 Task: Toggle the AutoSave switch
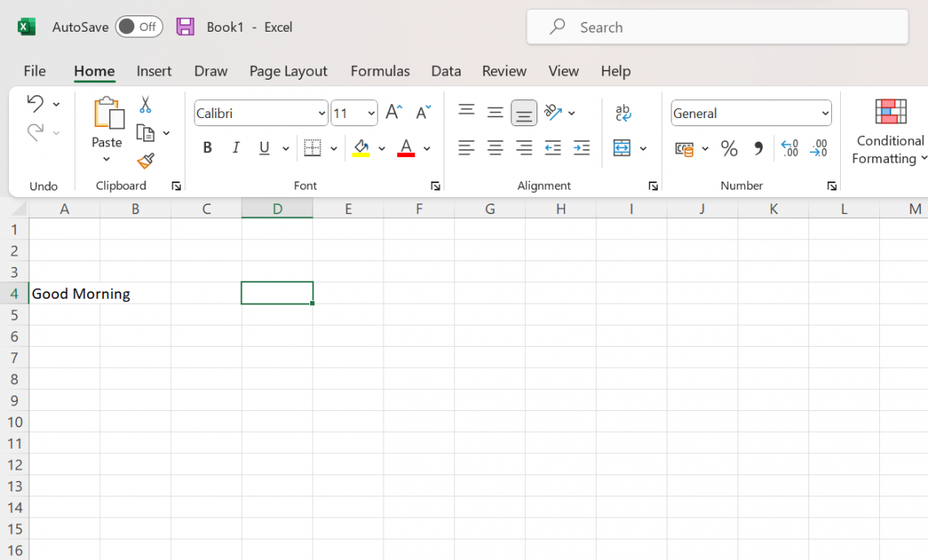[x=138, y=27]
